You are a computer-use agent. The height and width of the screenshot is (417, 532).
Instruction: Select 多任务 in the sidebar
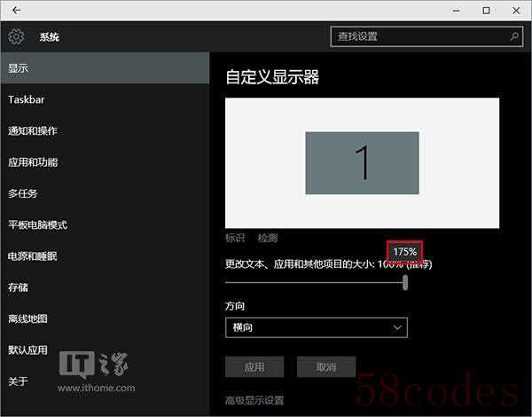[x=23, y=193]
